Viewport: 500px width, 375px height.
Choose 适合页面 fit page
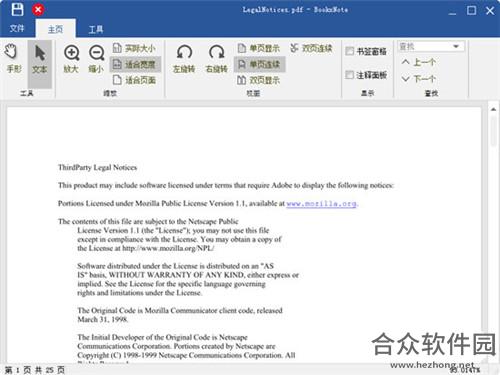tap(134, 80)
